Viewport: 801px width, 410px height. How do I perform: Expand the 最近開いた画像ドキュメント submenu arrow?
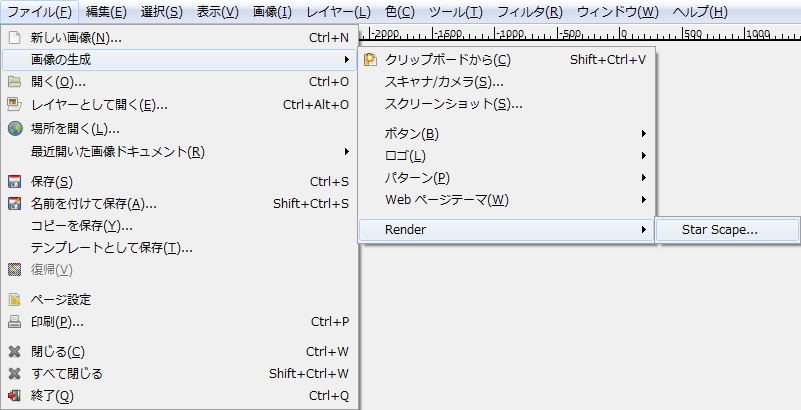click(x=347, y=152)
